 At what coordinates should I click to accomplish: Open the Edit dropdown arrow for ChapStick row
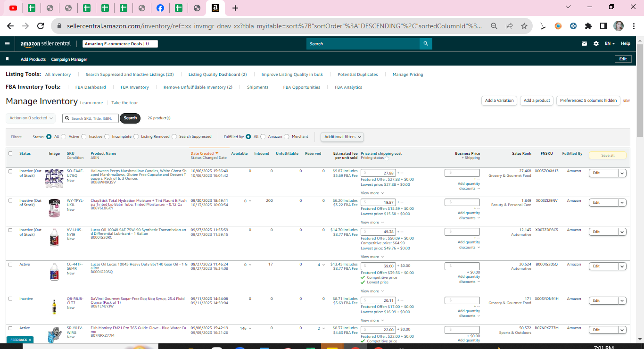[622, 202]
